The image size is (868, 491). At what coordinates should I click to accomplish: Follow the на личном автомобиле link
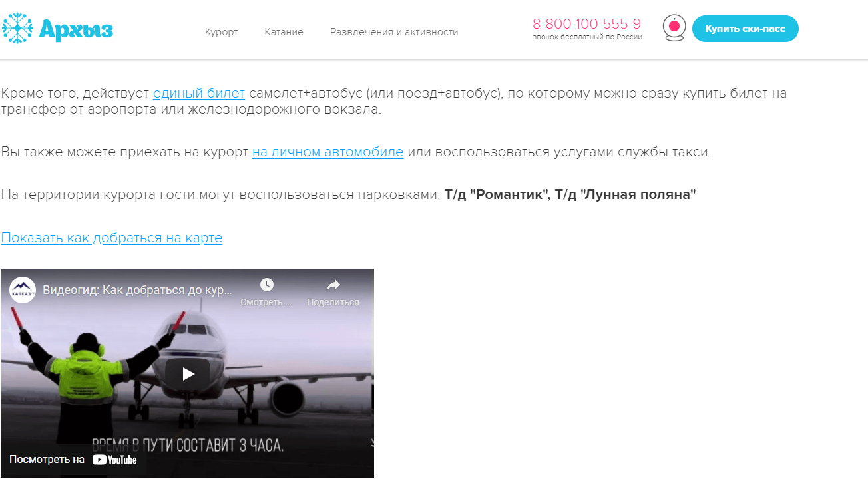[x=327, y=152]
